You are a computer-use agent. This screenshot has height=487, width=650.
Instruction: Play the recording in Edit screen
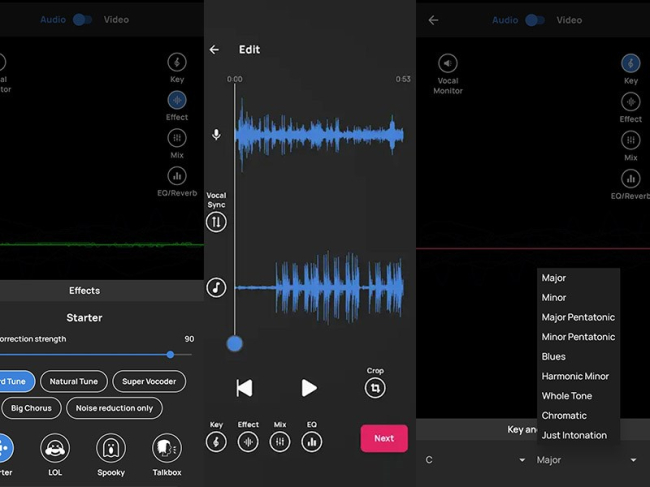309,388
